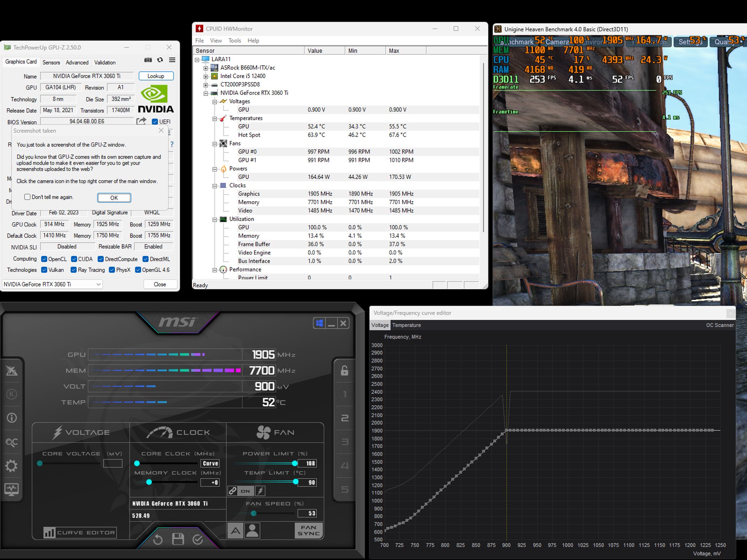Toggle OpenCL checkbox
This screenshot has width=747, height=560.
(x=44, y=259)
